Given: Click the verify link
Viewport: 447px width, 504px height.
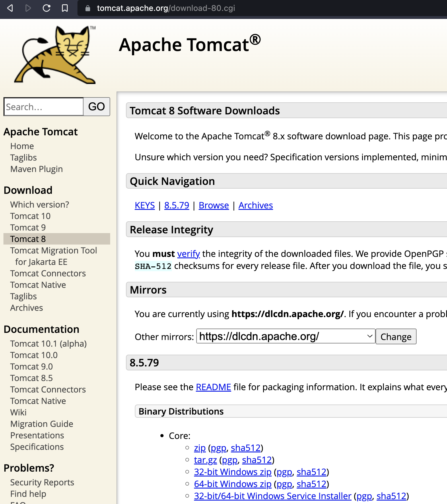Looking at the screenshot, I should pos(188,254).
